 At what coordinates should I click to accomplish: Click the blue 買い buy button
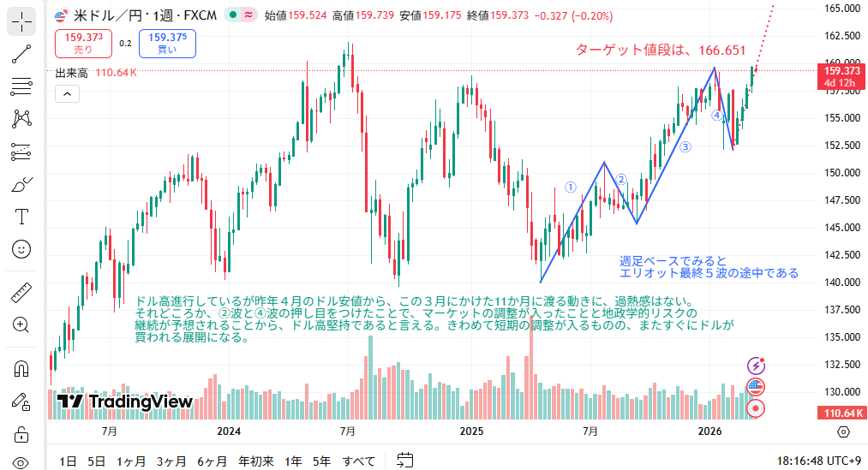(167, 43)
